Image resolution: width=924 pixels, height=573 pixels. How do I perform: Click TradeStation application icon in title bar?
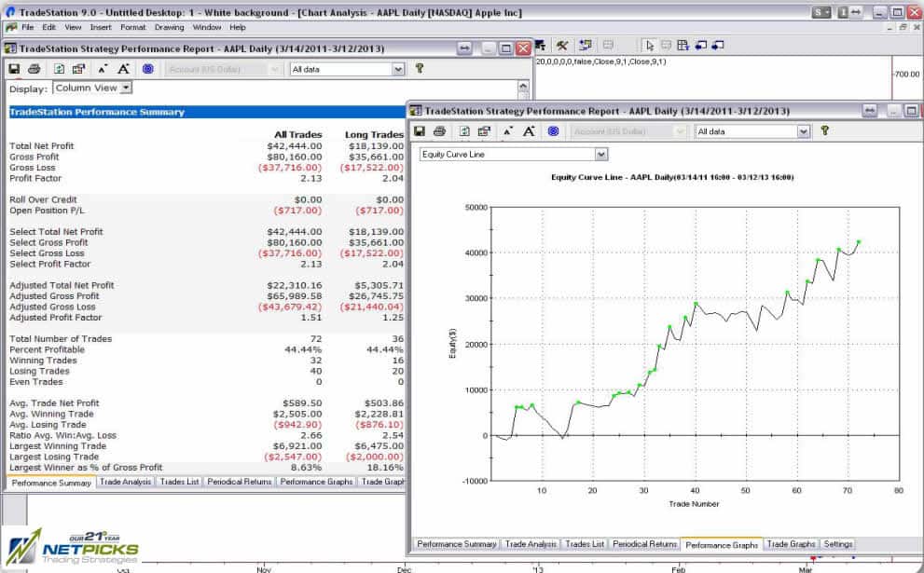click(x=10, y=12)
